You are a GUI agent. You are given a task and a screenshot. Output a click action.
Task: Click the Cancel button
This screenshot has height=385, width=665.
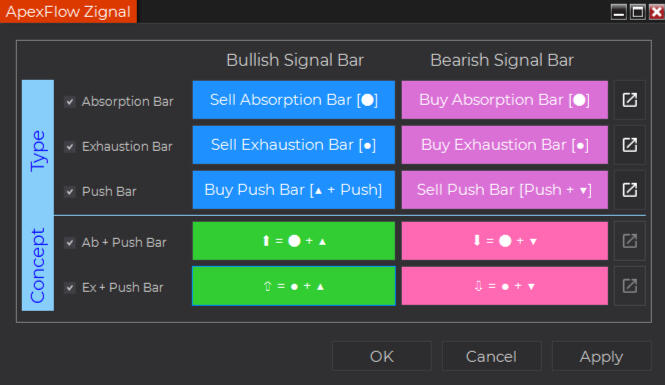click(492, 357)
